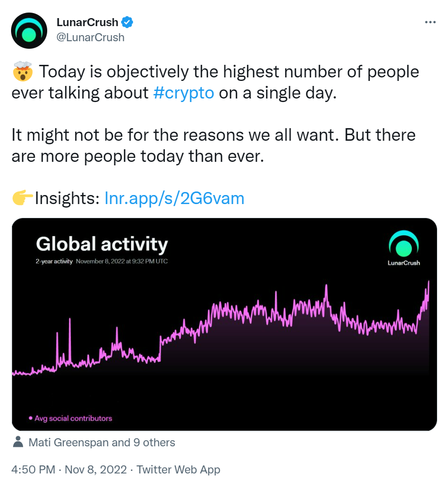Click the pink legend dot for Avg social contributors
The height and width of the screenshot is (483, 448).
click(x=30, y=418)
